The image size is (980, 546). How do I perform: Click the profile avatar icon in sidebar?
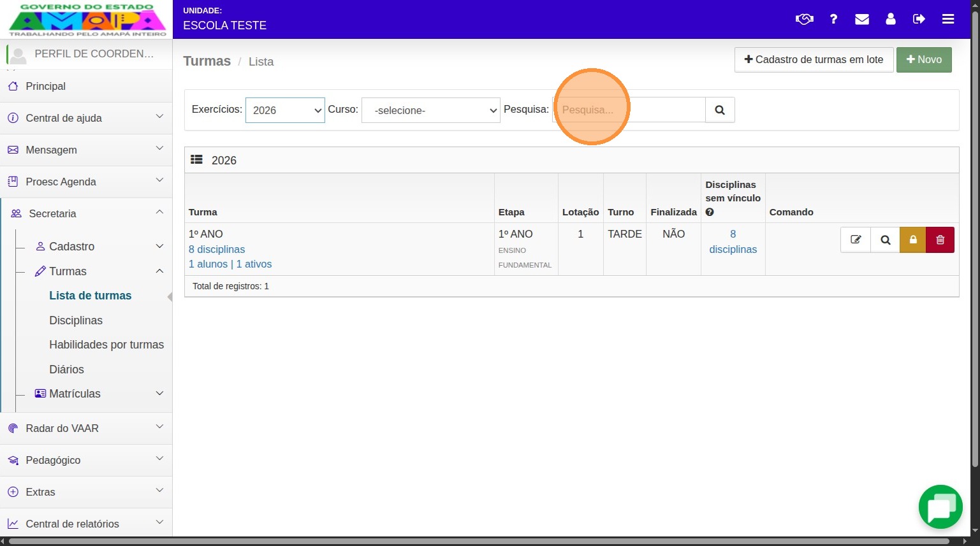tap(18, 55)
